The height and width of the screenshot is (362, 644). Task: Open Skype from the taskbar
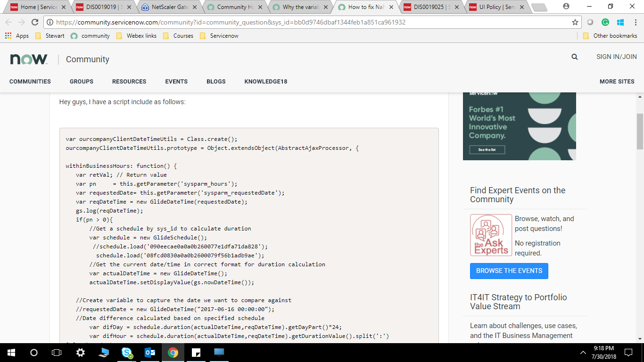click(127, 352)
